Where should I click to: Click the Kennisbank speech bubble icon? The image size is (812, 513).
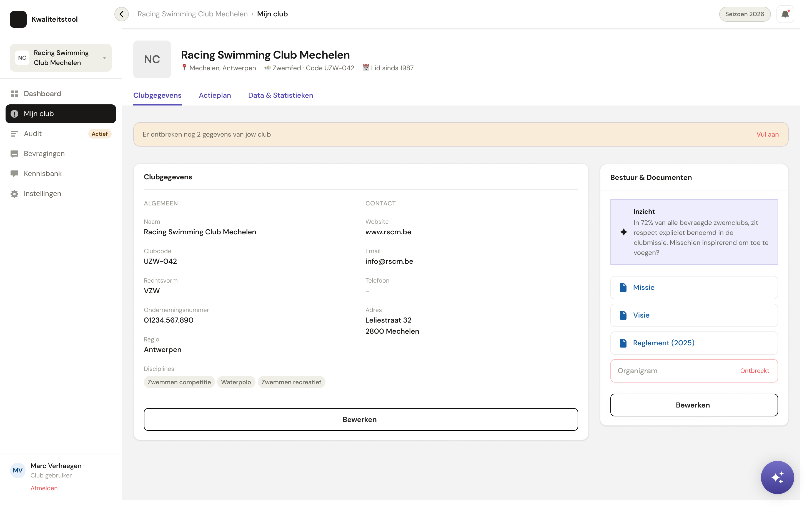click(x=14, y=174)
